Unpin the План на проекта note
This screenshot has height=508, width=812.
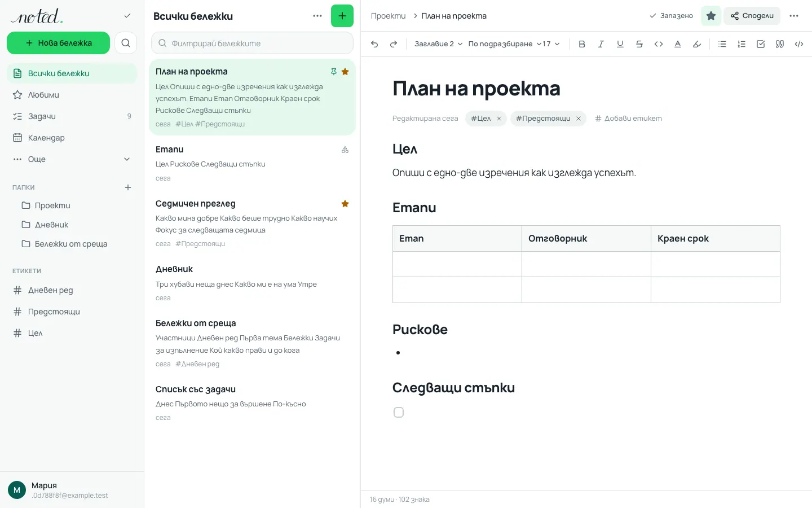tap(334, 72)
